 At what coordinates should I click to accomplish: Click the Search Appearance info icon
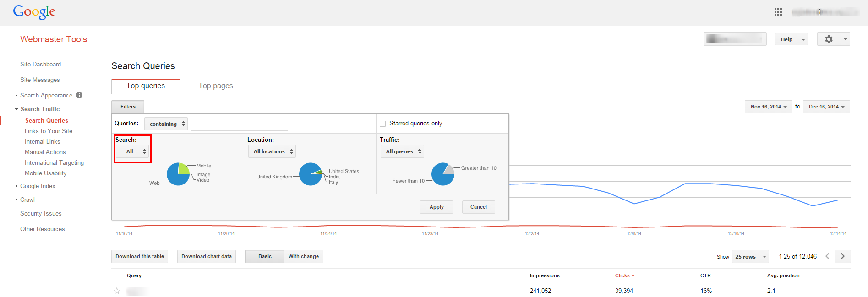[79, 95]
